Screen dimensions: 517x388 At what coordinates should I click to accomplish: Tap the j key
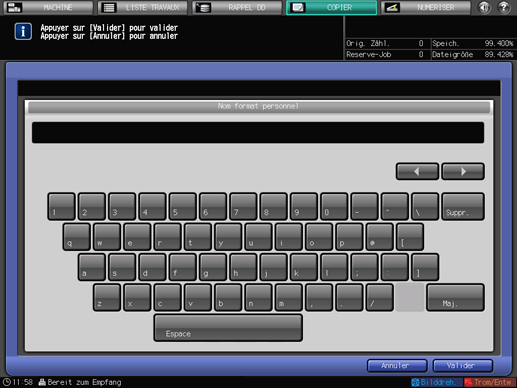coord(274,267)
